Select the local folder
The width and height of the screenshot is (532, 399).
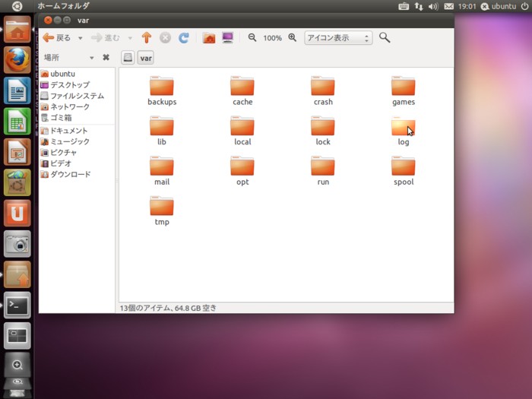coord(242,130)
